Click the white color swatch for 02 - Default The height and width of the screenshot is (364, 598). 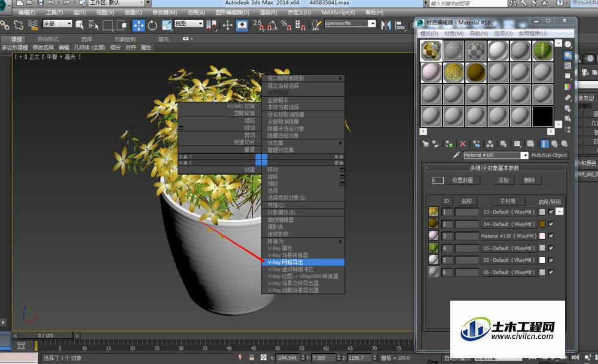pos(542,260)
